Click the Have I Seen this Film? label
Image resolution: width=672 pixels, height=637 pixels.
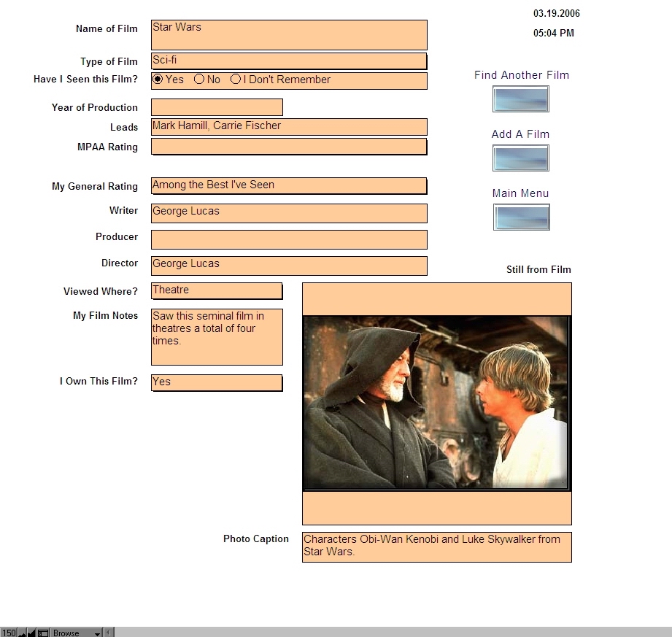pyautogui.click(x=85, y=80)
